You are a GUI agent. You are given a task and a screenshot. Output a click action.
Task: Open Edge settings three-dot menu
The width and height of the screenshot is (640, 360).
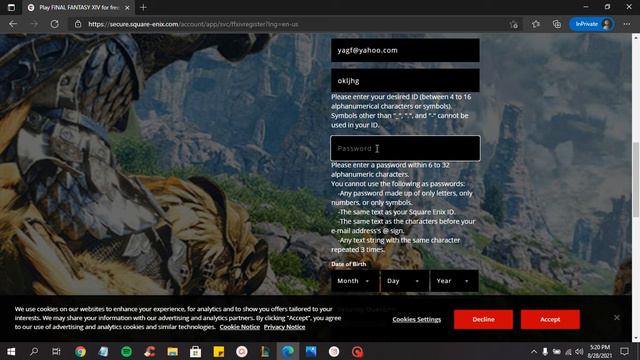627,24
